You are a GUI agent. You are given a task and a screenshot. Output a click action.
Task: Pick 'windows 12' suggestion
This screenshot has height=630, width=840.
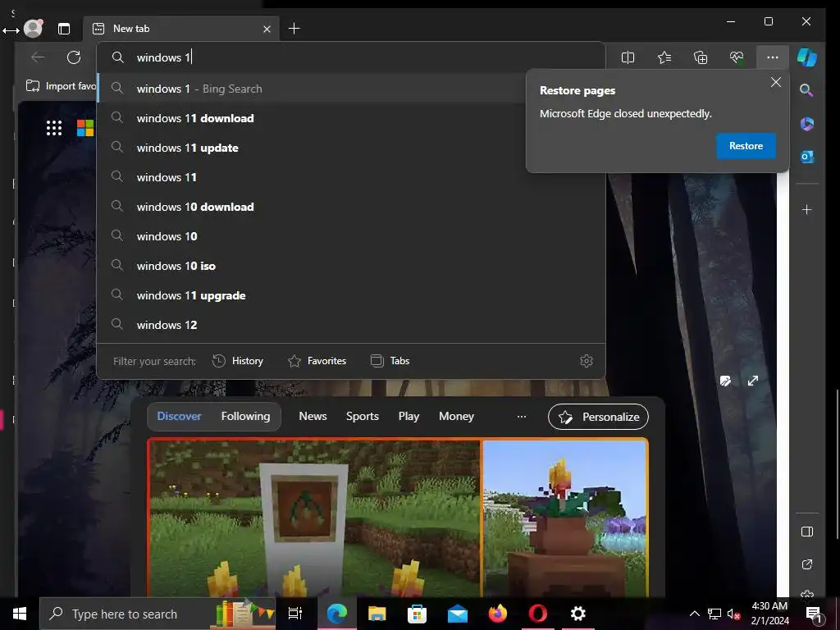(x=351, y=325)
